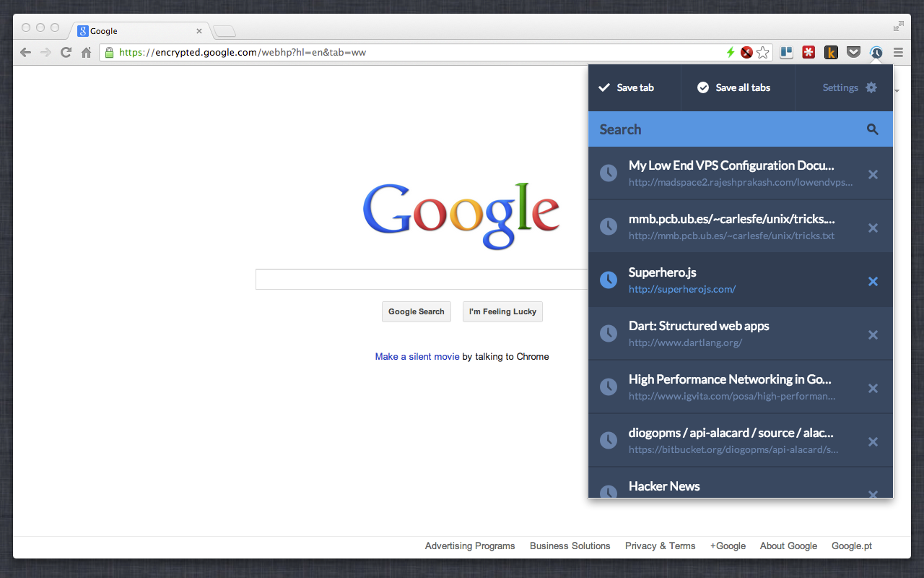Remove the Superhero.js saved entry
The height and width of the screenshot is (578, 924).
tap(873, 281)
